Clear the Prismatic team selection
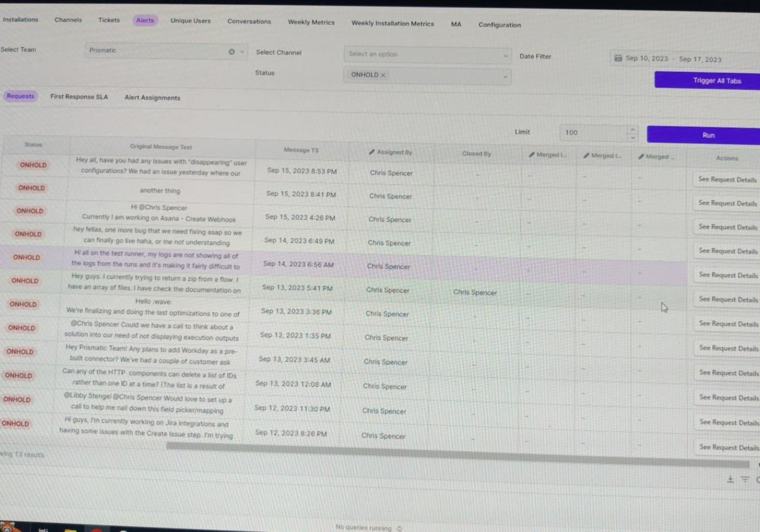 (231, 52)
